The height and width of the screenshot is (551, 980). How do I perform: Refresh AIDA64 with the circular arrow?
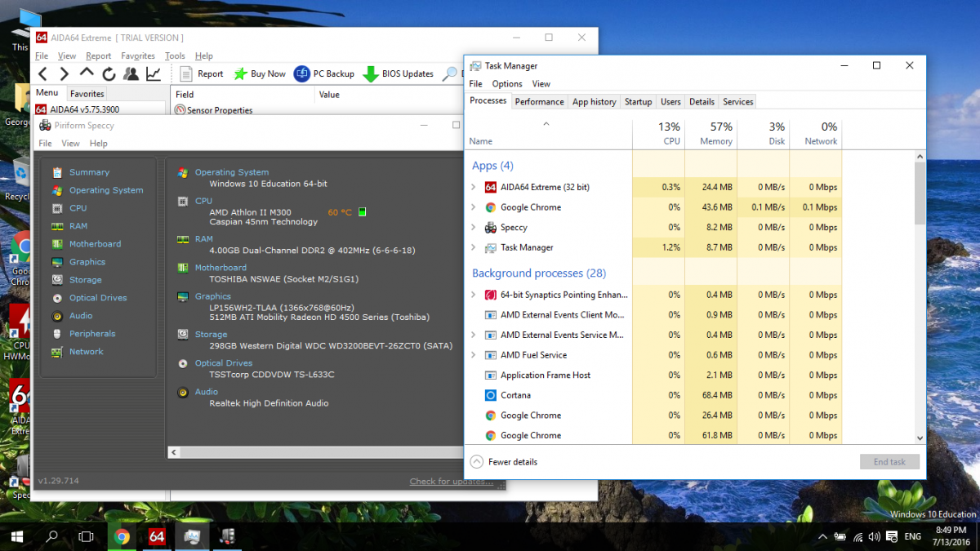pyautogui.click(x=109, y=73)
